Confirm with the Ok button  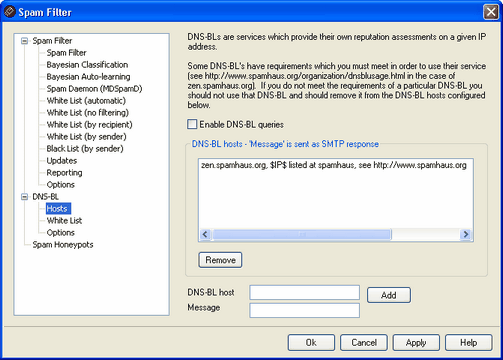pyautogui.click(x=311, y=343)
